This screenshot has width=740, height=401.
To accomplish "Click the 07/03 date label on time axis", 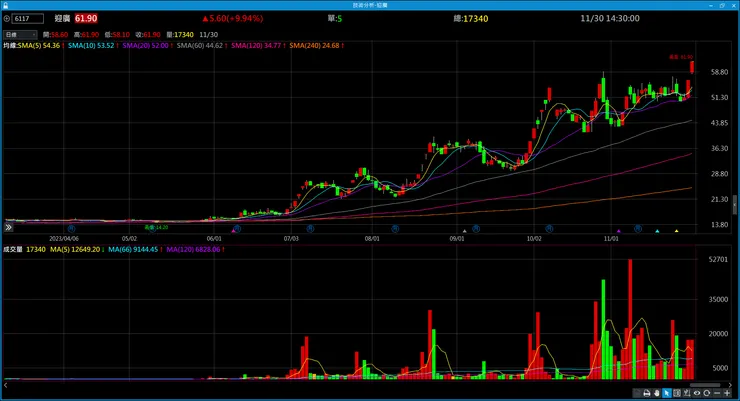I will (x=291, y=239).
